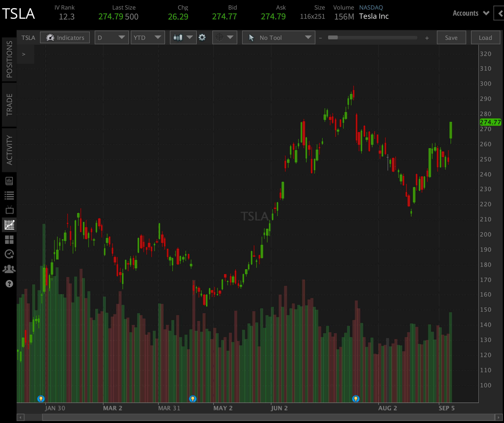The image size is (504, 423).
Task: Open the No Tool drawing dropdown
Action: click(x=278, y=37)
